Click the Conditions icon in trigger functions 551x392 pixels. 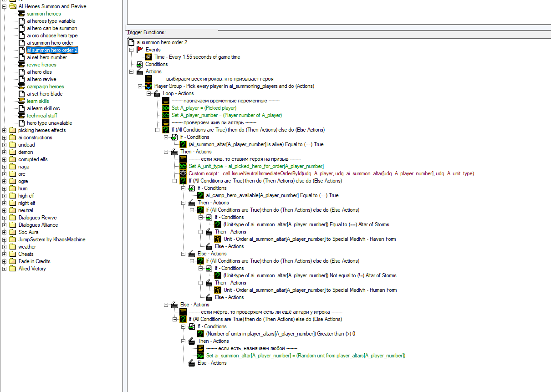tap(140, 64)
